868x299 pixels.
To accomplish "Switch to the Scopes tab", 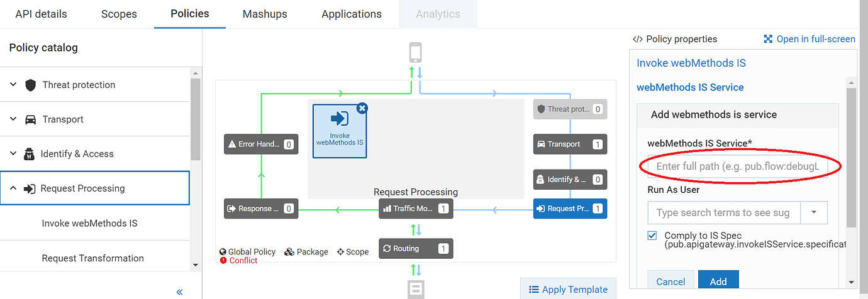I will coord(119,14).
